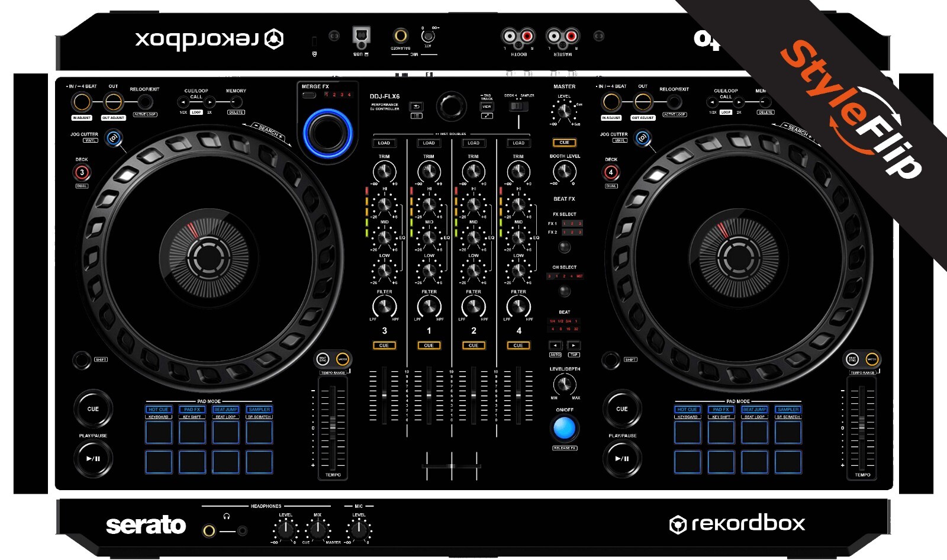Image resolution: width=947 pixels, height=560 pixels.
Task: Click the left deck Tempo slider handle
Action: (333, 427)
